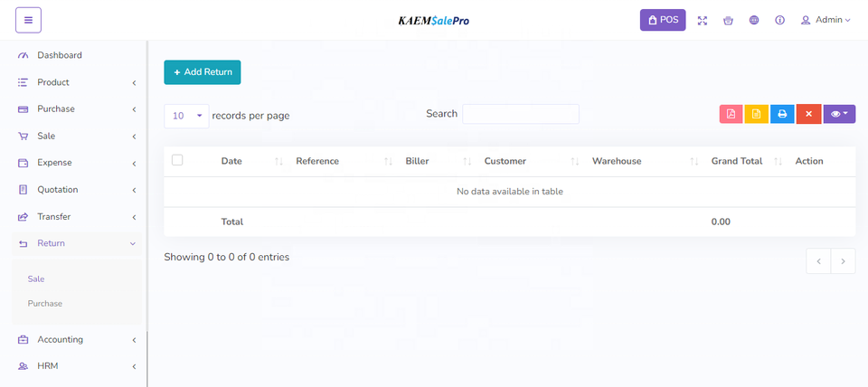Click the Search input field
Viewport: 868px width, 387px height.
(x=520, y=114)
